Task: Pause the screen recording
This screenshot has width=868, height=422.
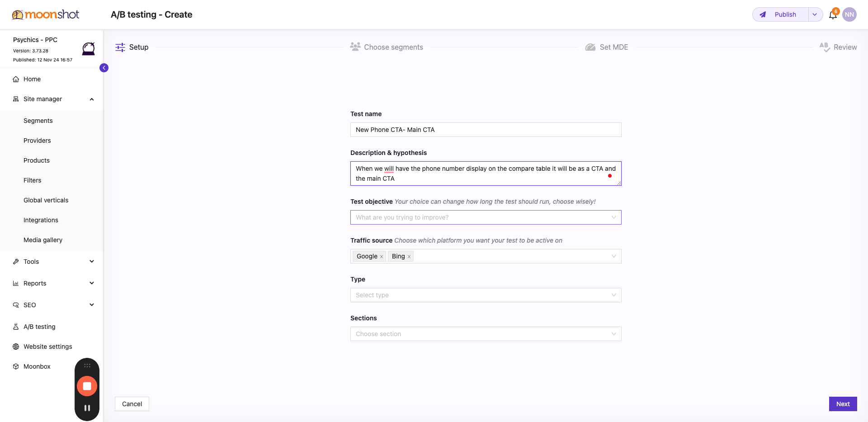Action: pos(87,408)
